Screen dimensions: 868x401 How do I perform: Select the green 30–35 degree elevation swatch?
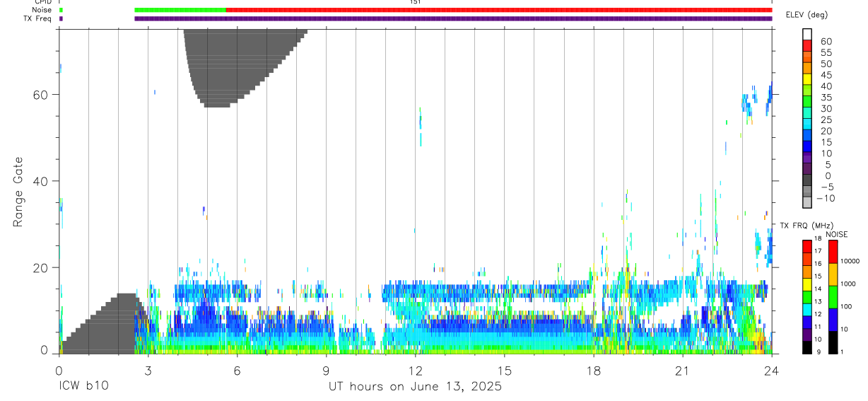[807, 102]
